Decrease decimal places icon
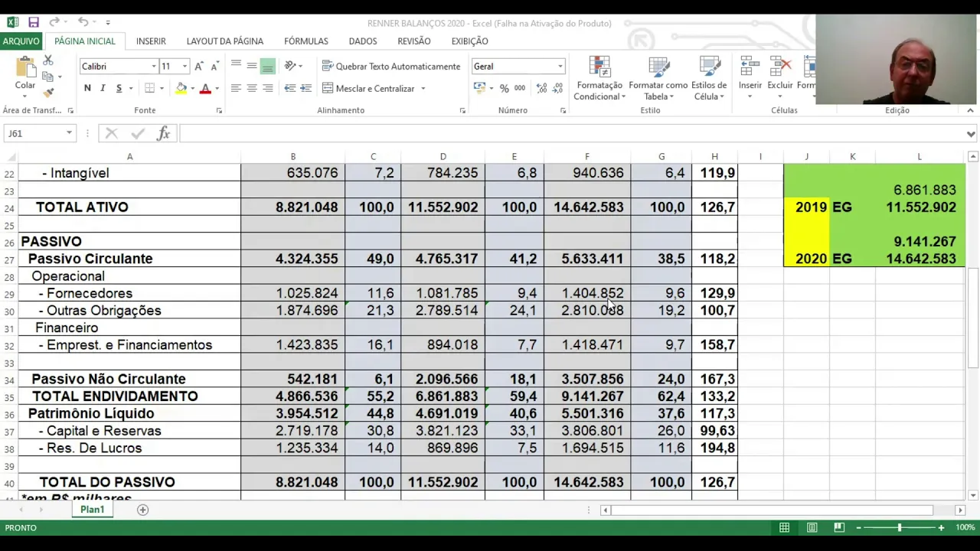Image resolution: width=980 pixels, height=551 pixels. 559,89
